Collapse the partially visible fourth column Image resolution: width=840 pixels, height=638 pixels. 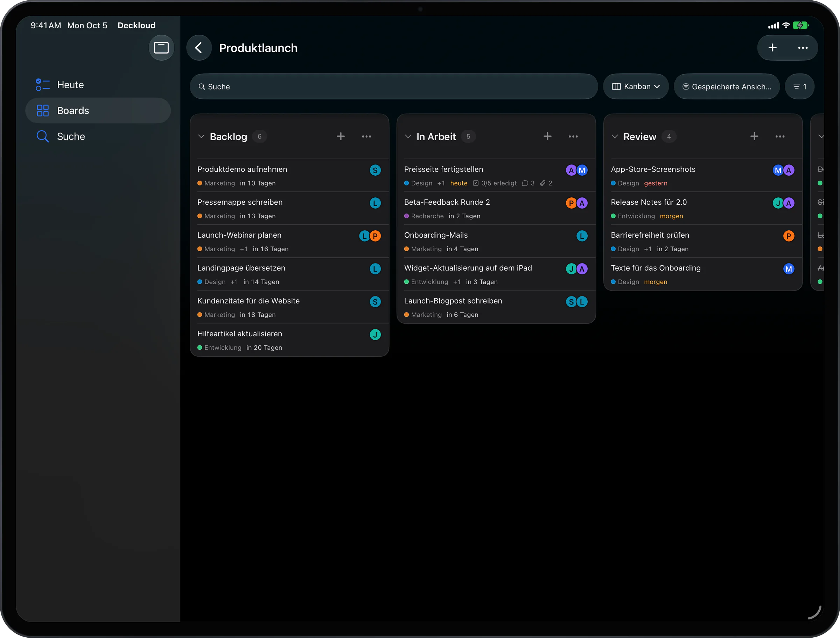tap(821, 136)
